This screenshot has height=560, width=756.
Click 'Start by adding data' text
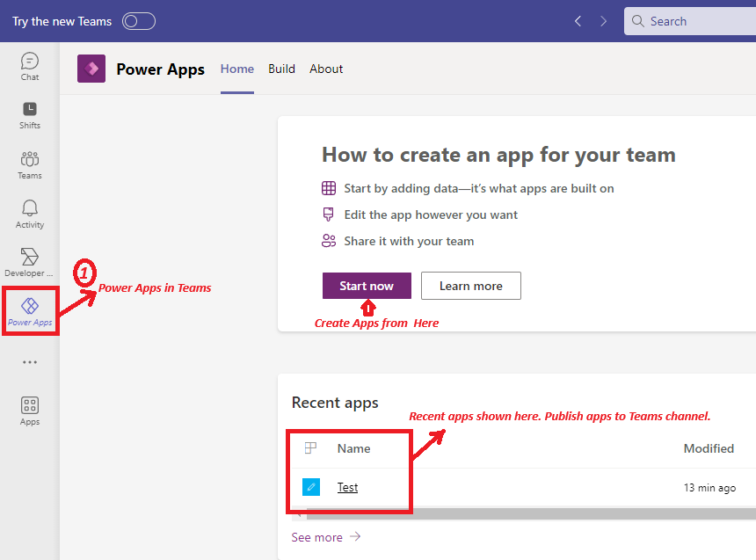[x=479, y=188]
